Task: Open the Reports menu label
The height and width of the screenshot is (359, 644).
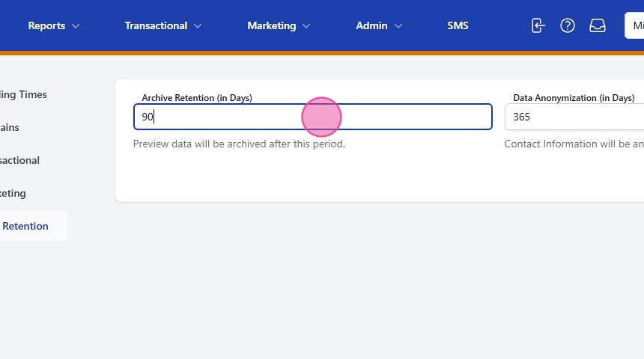Action: (x=46, y=25)
